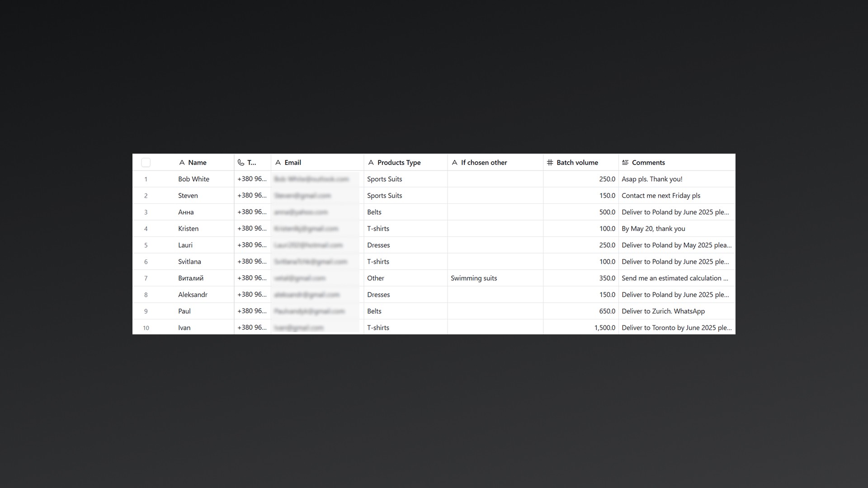Click comment 'Deliver to Zurich. WhatsApp'

point(663,311)
